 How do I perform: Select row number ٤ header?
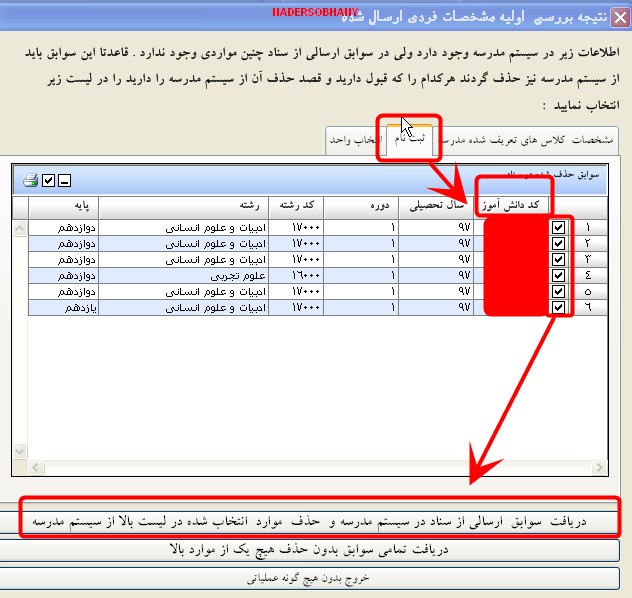point(588,275)
